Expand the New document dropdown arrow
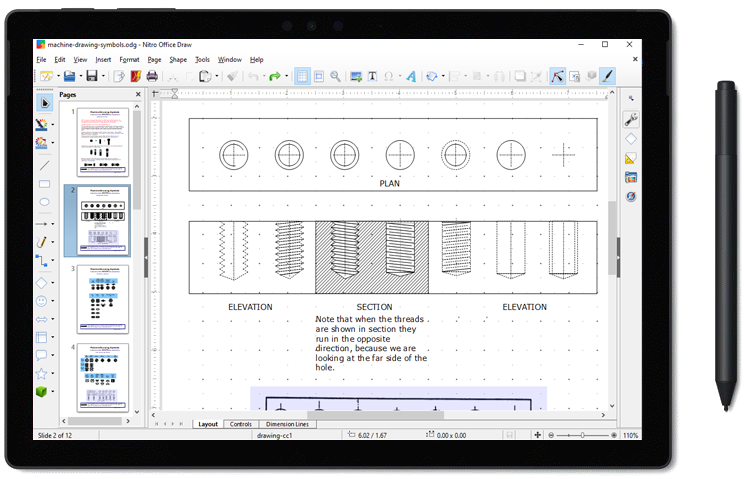The height and width of the screenshot is (479, 744). pos(58,76)
